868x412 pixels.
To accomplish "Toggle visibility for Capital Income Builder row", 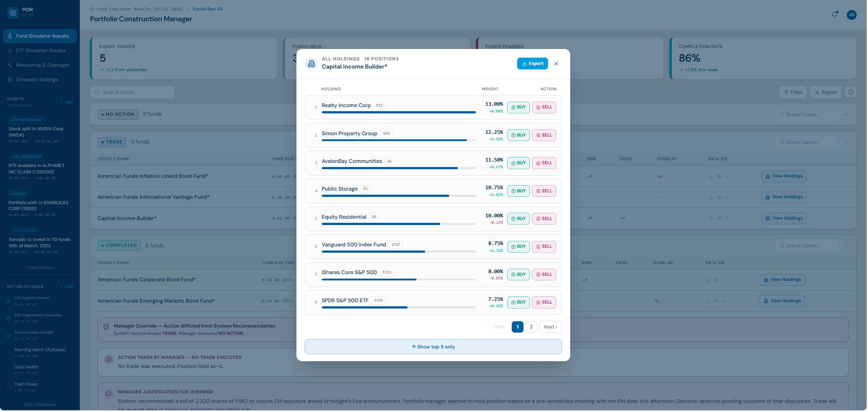I will (719, 219).
